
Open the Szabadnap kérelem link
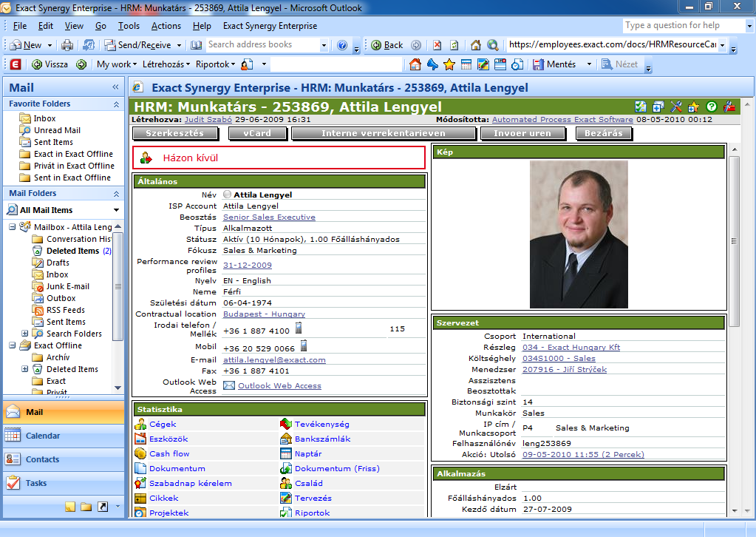(191, 483)
